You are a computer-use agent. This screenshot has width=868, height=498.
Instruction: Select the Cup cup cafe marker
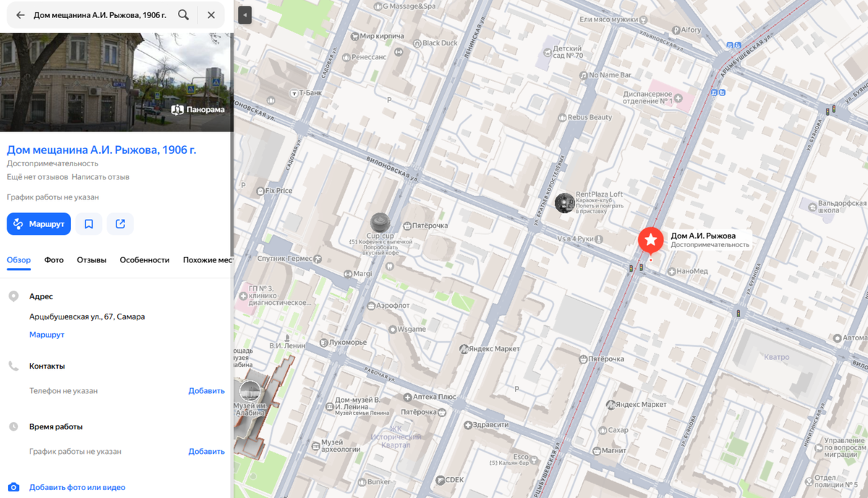coord(380,223)
